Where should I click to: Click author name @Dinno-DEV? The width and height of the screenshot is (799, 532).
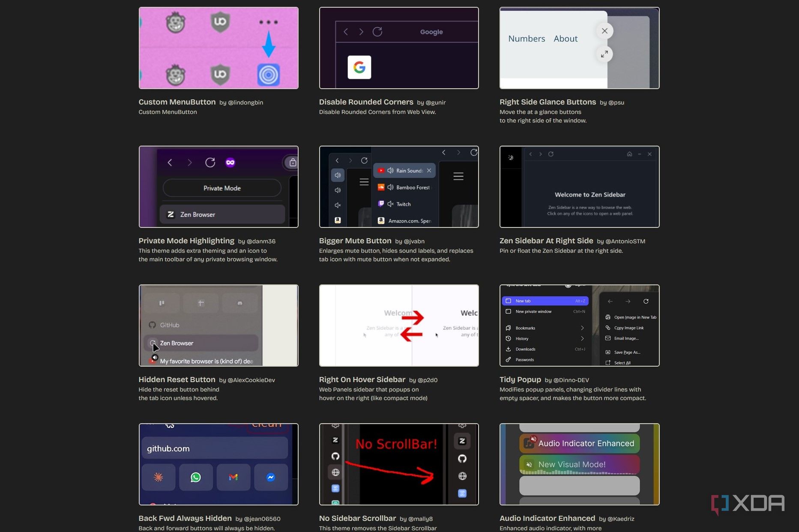click(x=571, y=380)
